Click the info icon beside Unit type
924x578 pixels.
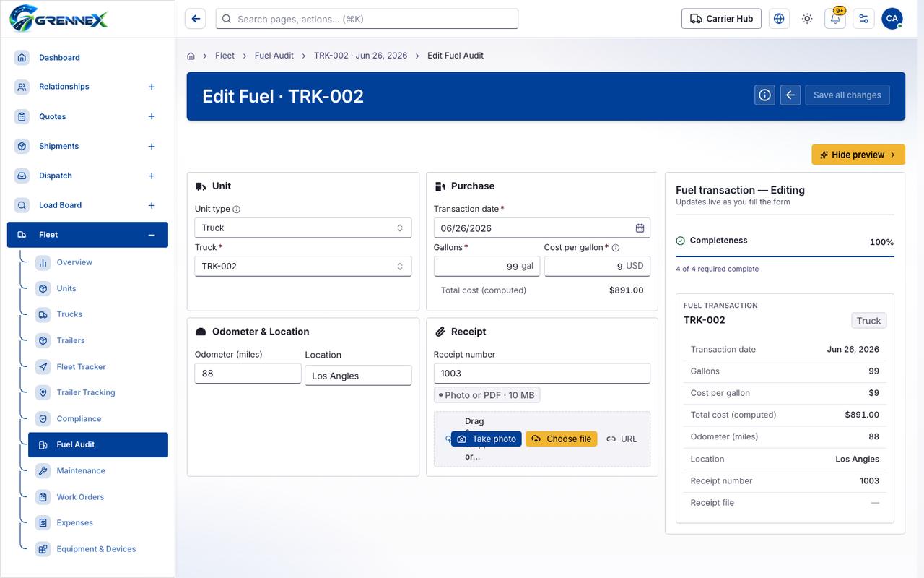(237, 210)
